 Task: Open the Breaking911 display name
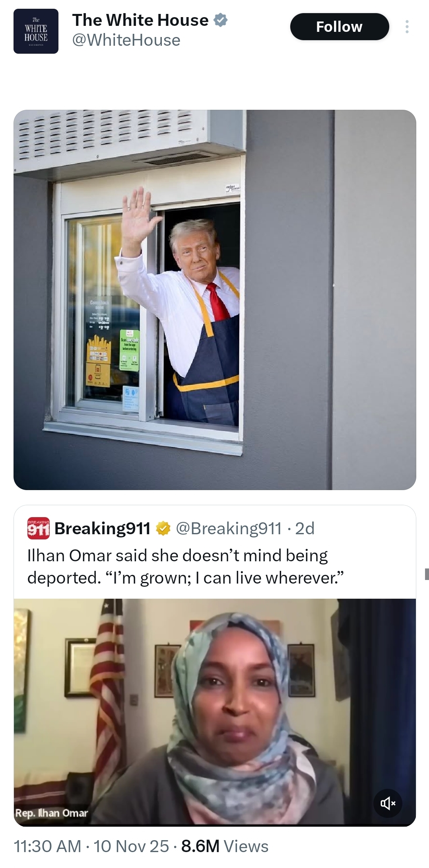tap(103, 528)
